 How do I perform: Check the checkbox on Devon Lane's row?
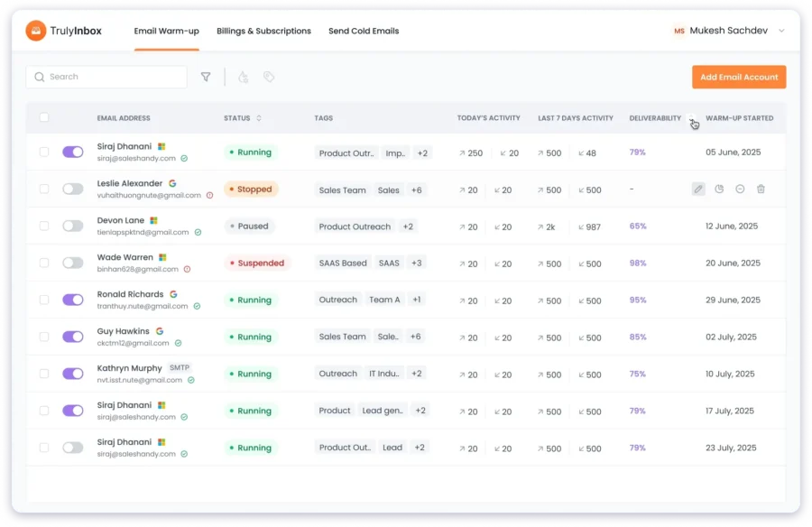point(43,226)
